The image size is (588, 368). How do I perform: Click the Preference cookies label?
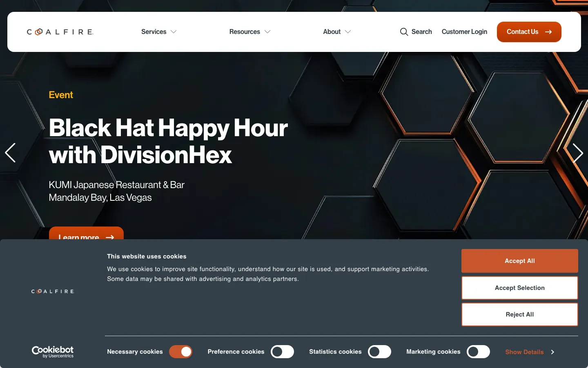pyautogui.click(x=236, y=352)
